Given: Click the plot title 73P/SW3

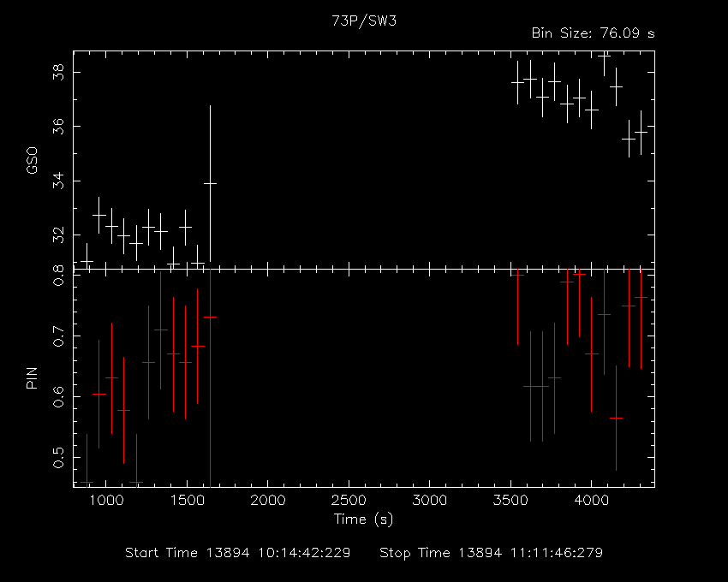Looking at the screenshot, I should click(364, 21).
